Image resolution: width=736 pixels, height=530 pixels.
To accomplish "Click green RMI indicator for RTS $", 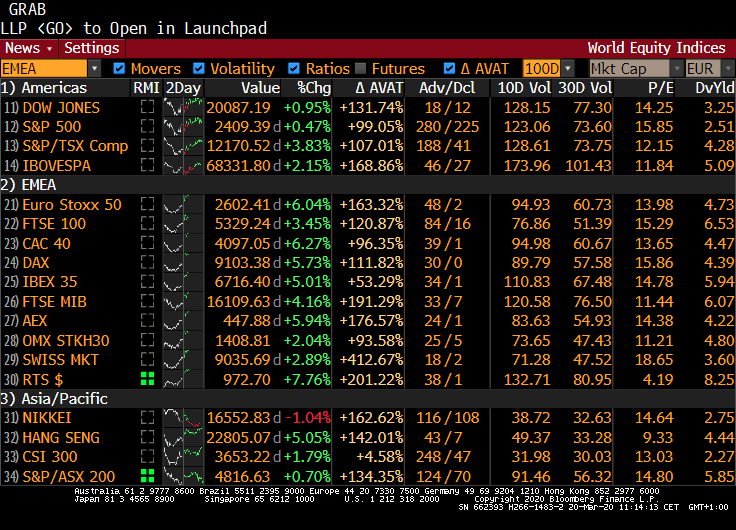I will coord(147,379).
